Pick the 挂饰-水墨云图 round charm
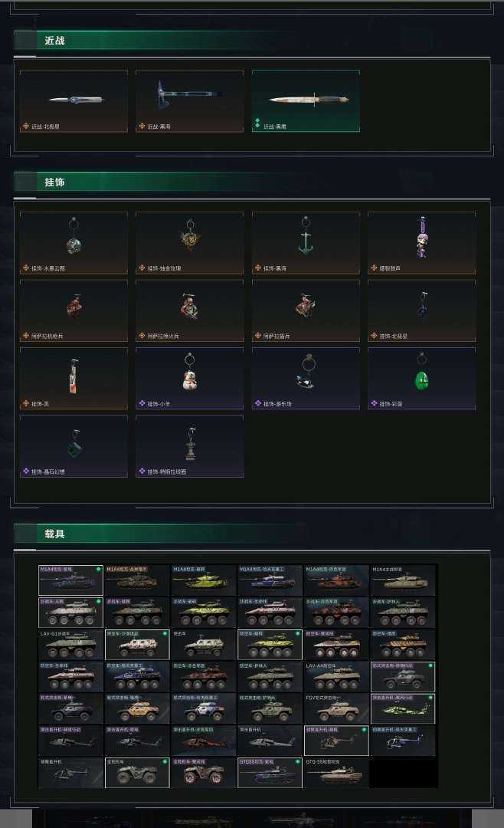 (74, 243)
